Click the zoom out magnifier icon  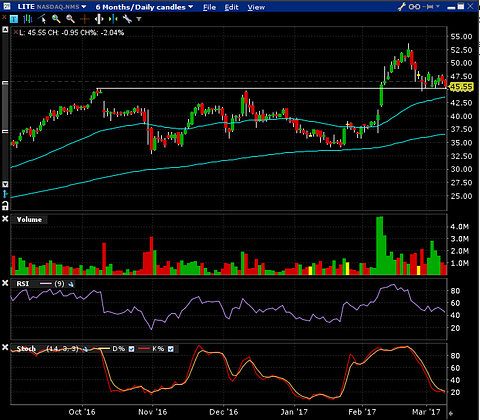tap(70, 19)
